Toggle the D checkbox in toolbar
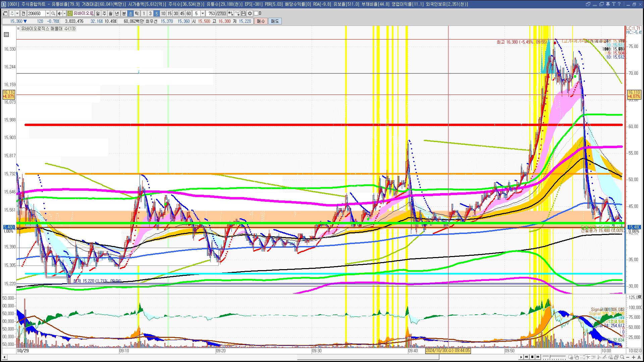This screenshot has width=644, height=362. click(x=256, y=13)
